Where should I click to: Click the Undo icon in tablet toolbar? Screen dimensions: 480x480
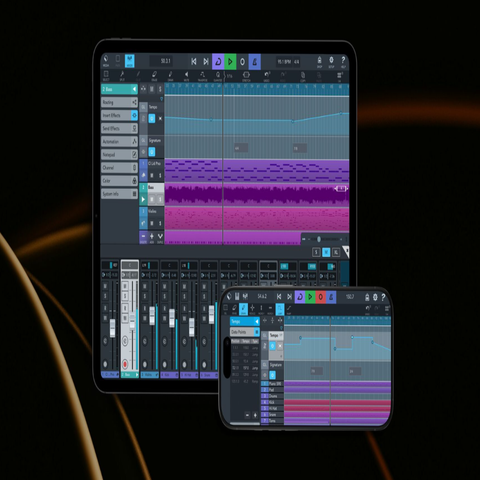(x=267, y=76)
